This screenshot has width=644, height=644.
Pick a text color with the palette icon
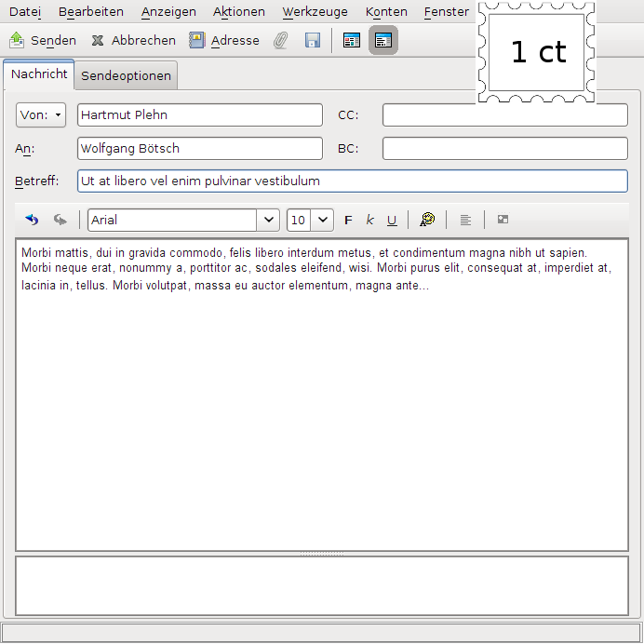click(427, 221)
